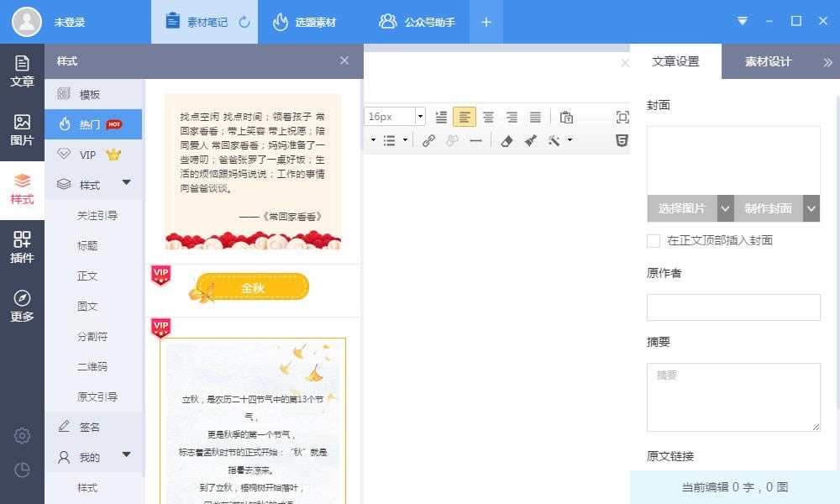Screen dimensions: 840x504
Task: Click the 原作者 input field
Action: tap(732, 307)
